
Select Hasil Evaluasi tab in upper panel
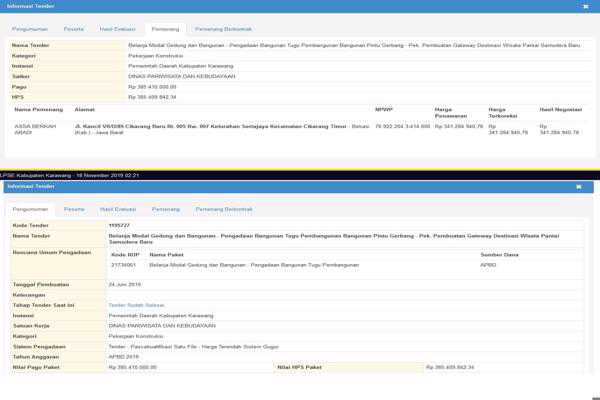click(x=119, y=30)
